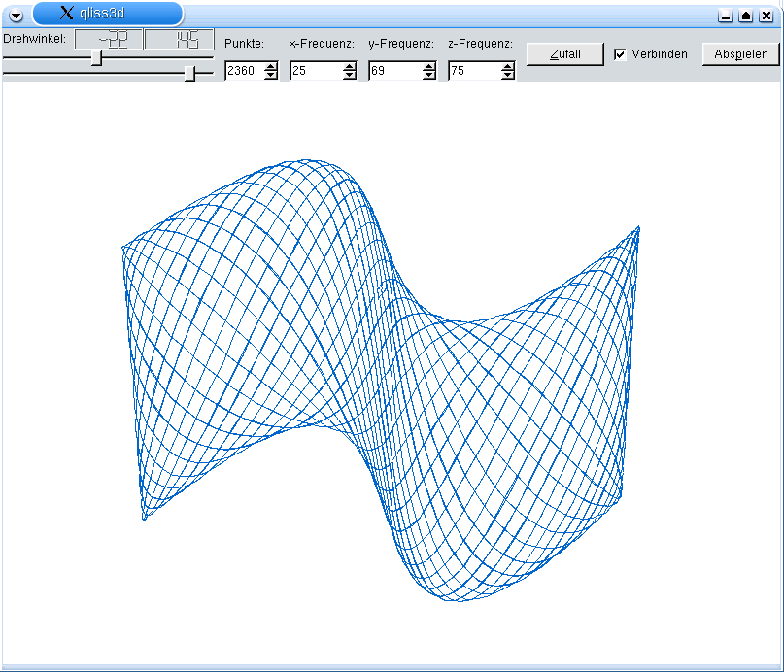The height and width of the screenshot is (672, 784).
Task: Decrease Punkte value with down arrow
Action: coord(270,75)
